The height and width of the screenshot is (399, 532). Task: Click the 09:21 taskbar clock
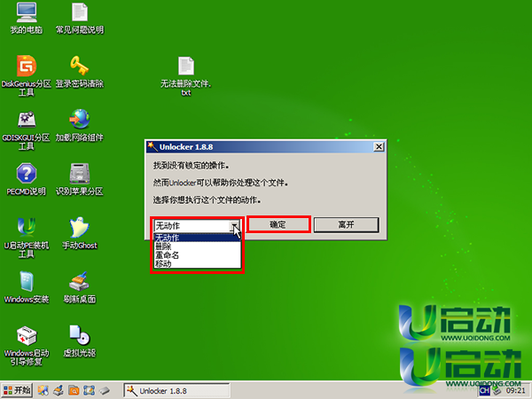pyautogui.click(x=515, y=391)
